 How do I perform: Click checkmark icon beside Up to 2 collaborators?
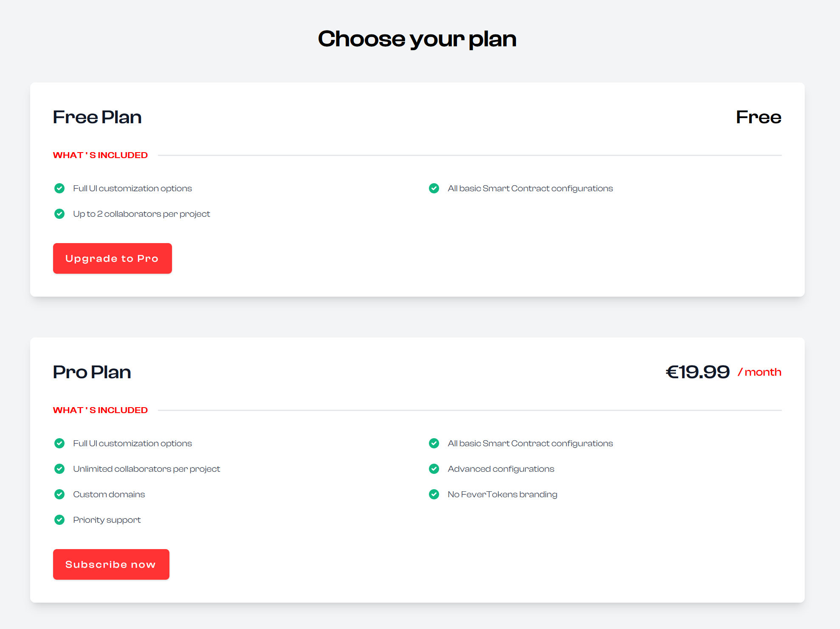(59, 214)
